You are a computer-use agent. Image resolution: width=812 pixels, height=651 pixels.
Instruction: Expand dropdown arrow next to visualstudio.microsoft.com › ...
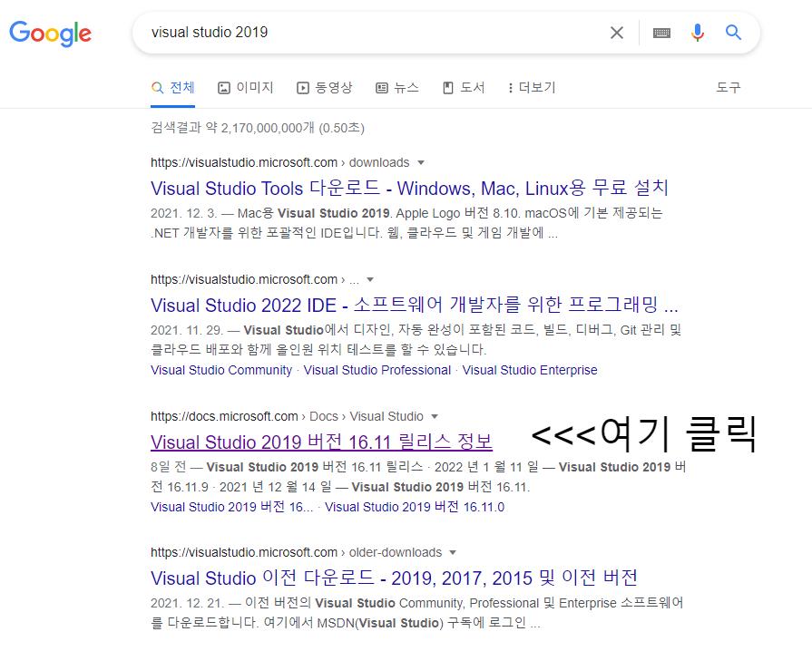[370, 280]
